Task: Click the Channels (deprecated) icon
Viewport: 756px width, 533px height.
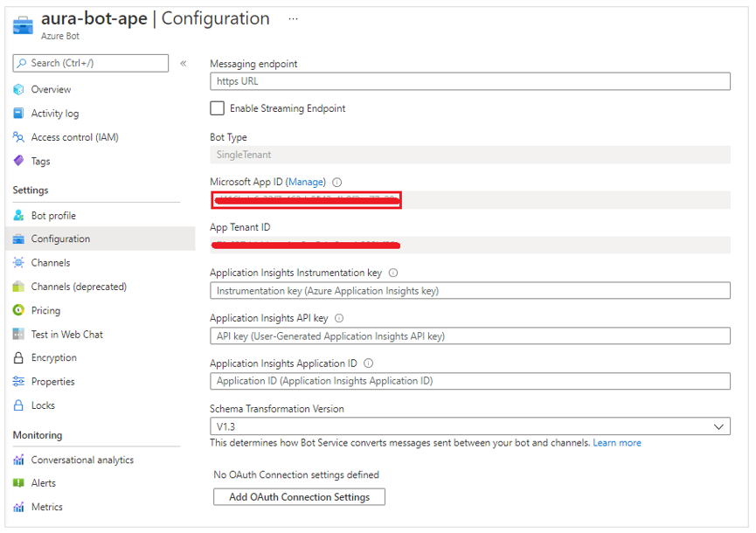Action: (x=18, y=287)
